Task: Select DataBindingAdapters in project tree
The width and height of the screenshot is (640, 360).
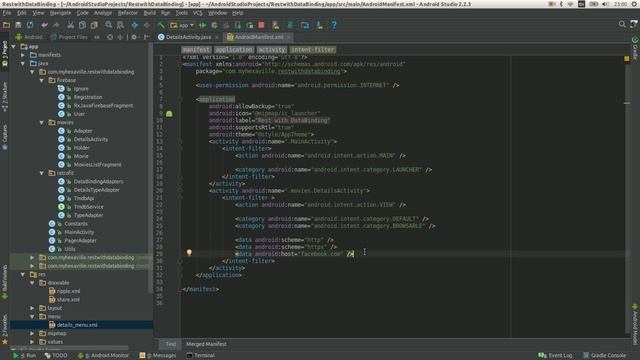Action: point(98,182)
